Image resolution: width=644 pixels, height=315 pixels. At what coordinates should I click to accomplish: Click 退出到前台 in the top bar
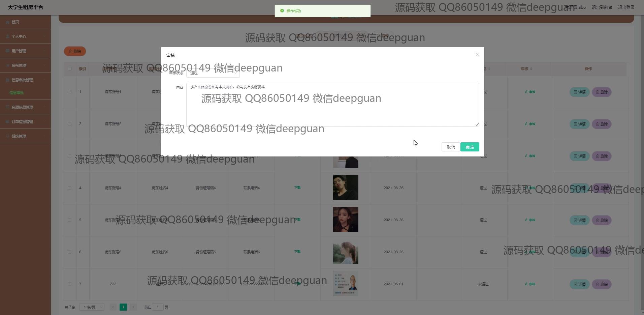[x=602, y=7]
